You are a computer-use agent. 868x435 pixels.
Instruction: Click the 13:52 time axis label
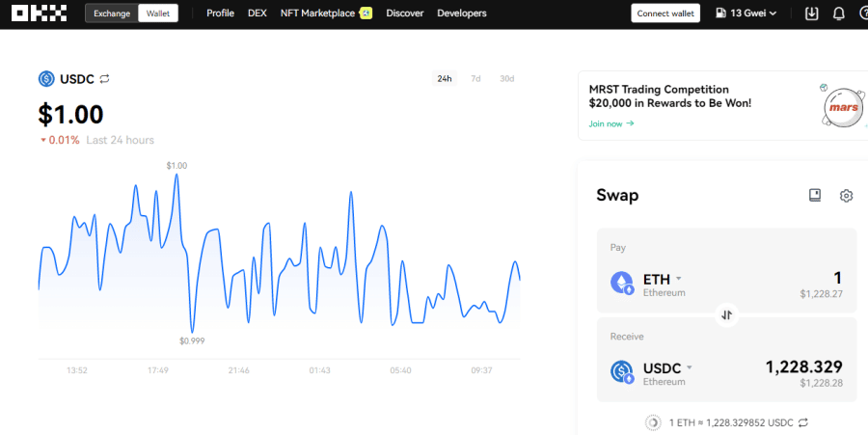(77, 370)
